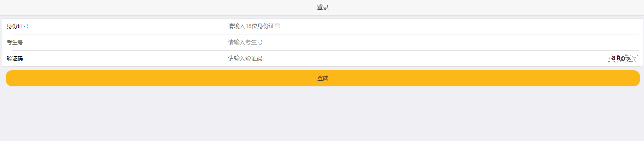Activate the identity number row's entry box
644x141 pixels.
click(x=433, y=26)
